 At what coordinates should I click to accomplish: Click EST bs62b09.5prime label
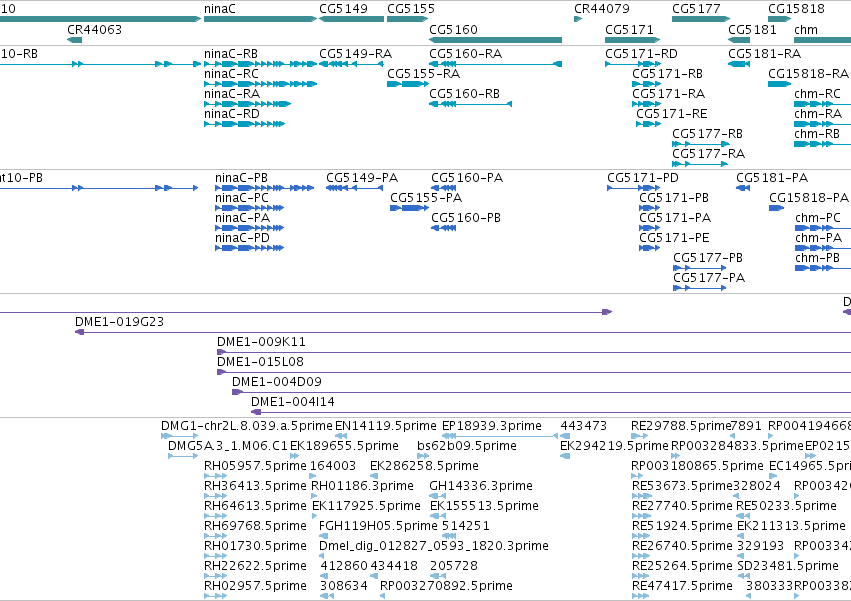click(x=467, y=446)
